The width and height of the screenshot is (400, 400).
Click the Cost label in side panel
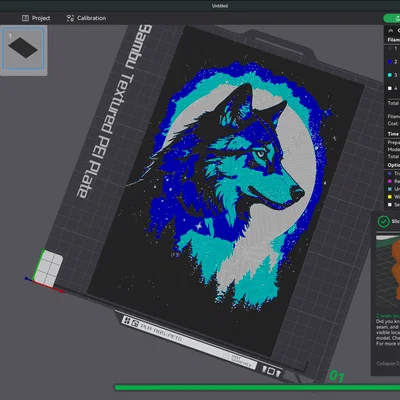[x=393, y=123]
